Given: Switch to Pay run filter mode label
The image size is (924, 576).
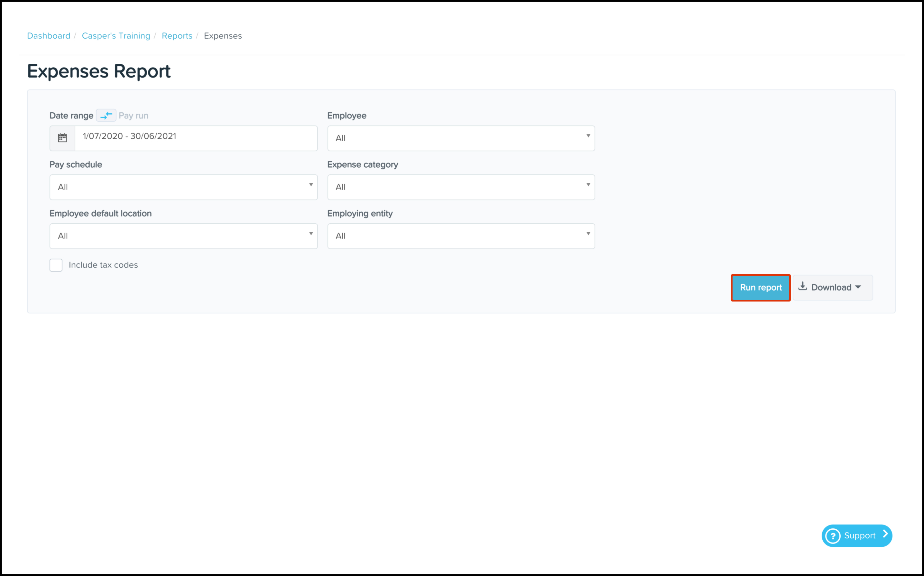Looking at the screenshot, I should pos(133,116).
